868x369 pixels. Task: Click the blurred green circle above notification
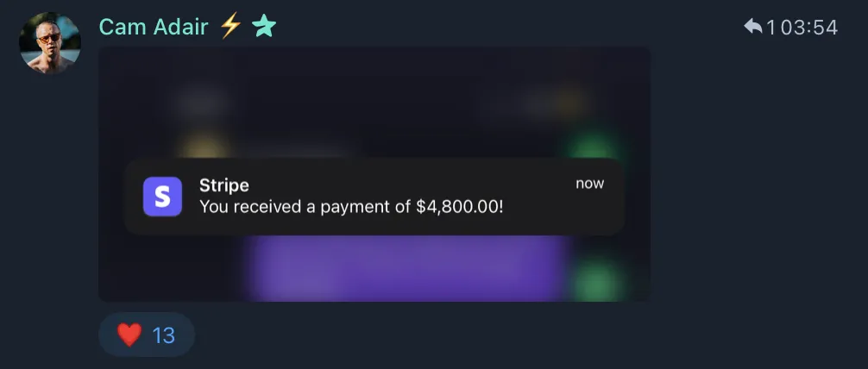click(x=592, y=145)
